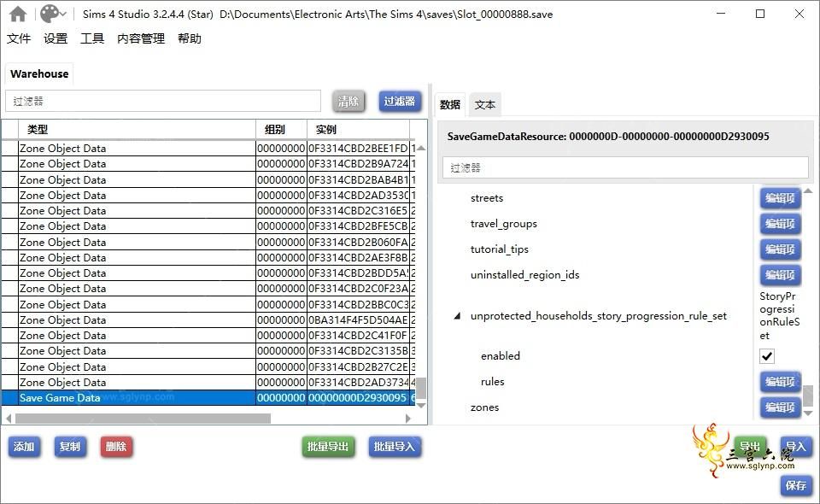Image resolution: width=820 pixels, height=504 pixels.
Task: Edit the rules field
Action: [x=780, y=382]
